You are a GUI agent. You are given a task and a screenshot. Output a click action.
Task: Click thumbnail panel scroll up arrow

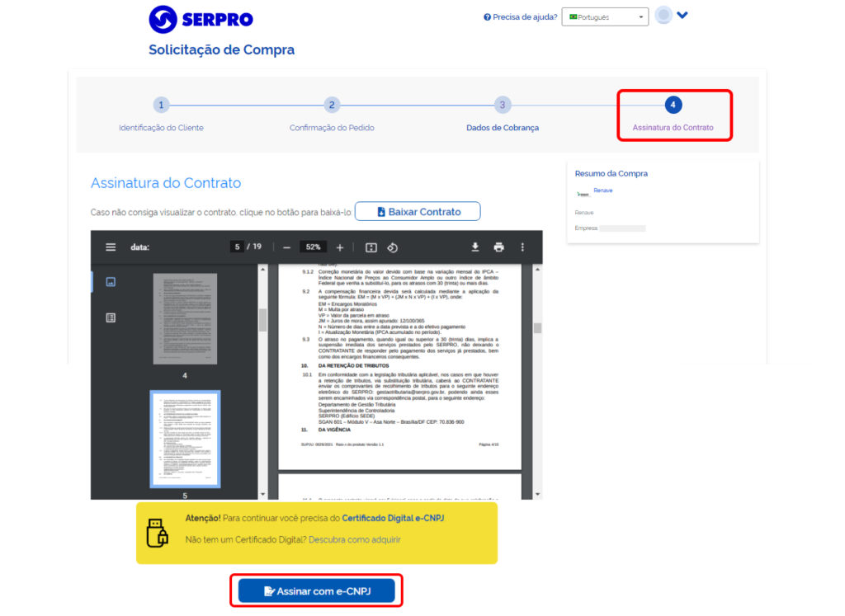click(262, 269)
